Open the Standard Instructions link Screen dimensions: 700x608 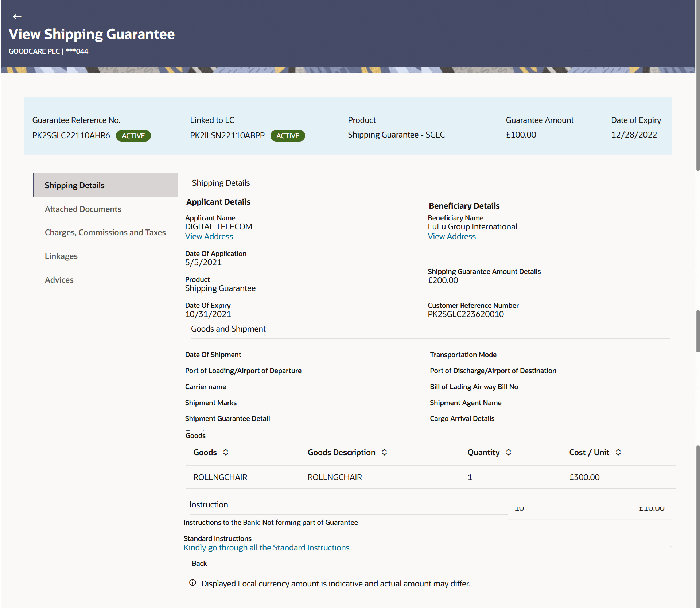click(x=266, y=547)
